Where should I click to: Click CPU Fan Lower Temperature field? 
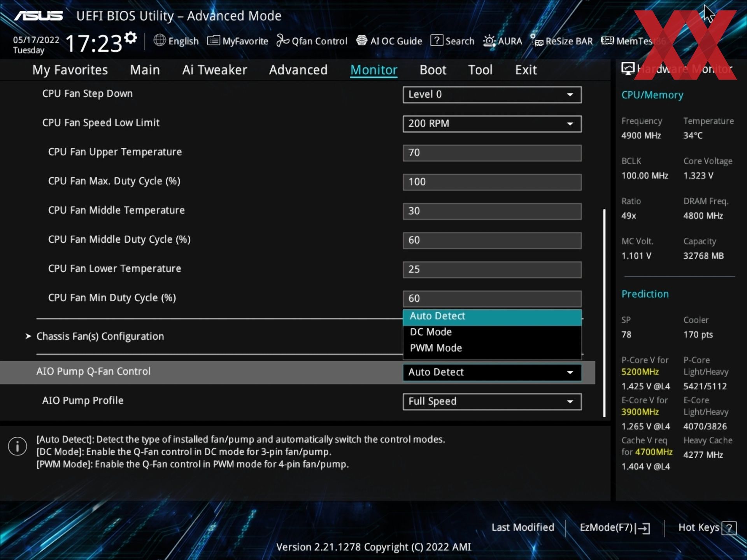coord(492,269)
